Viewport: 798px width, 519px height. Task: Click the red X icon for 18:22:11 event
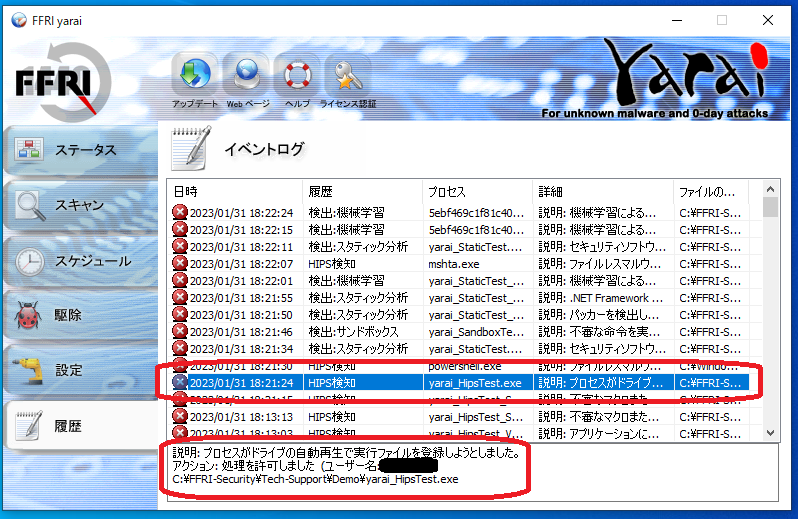pos(180,246)
